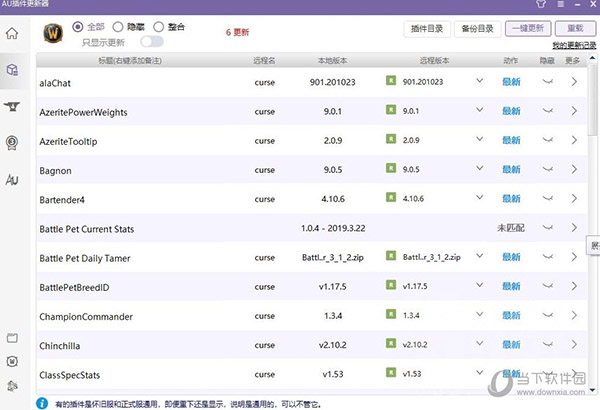Open the anvil tools sidebar icon
This screenshot has width=600, height=410.
click(12, 106)
